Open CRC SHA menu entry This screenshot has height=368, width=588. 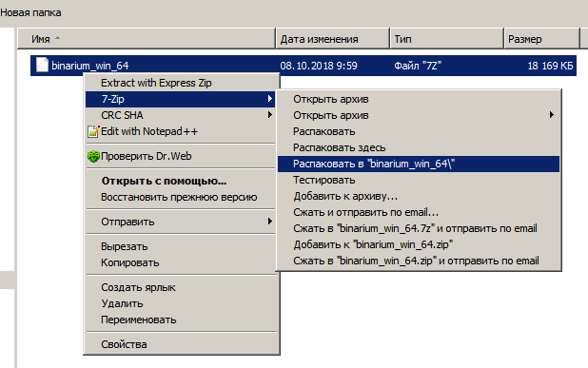click(180, 115)
